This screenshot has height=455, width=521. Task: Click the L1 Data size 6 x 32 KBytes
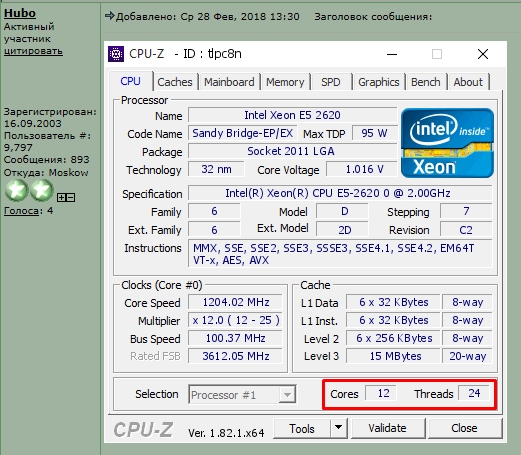393,302
